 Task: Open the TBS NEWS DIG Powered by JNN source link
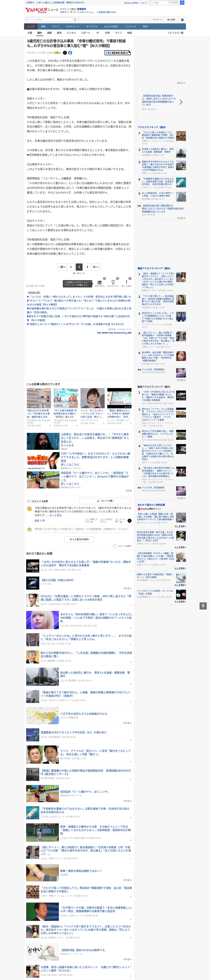[x=114, y=333]
